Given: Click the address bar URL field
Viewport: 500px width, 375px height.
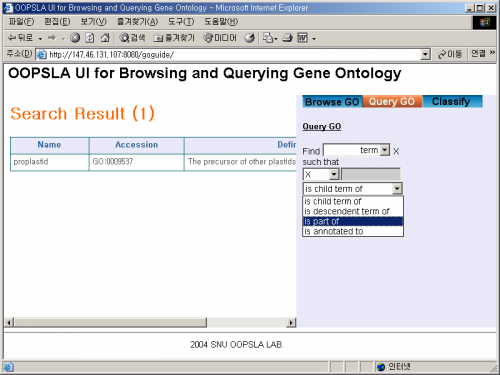Looking at the screenshot, I should (233, 54).
